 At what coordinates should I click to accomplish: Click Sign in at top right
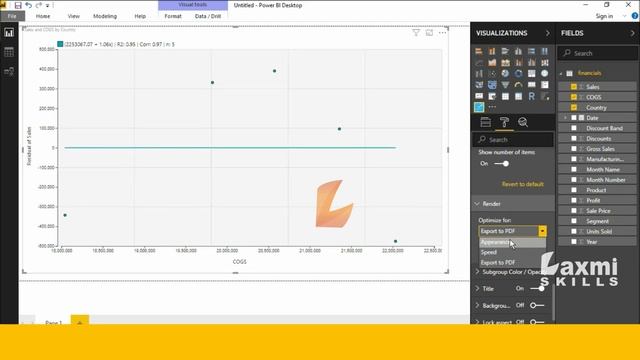604,16
